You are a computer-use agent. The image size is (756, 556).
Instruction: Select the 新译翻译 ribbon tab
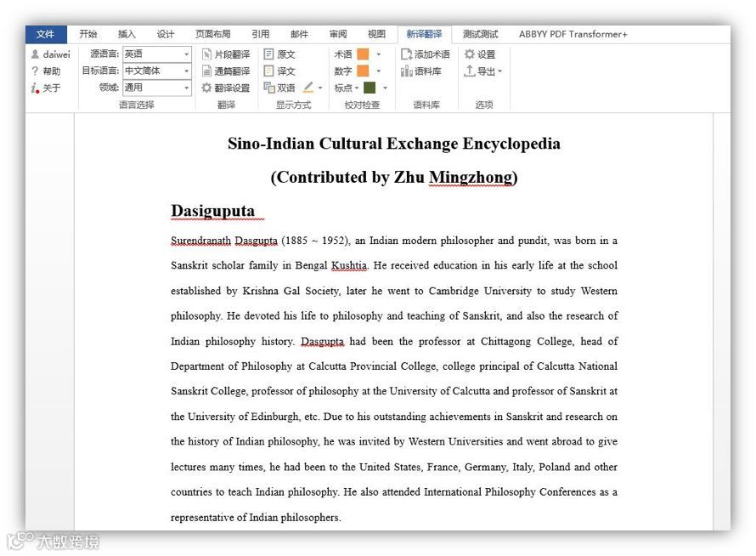pos(424,34)
